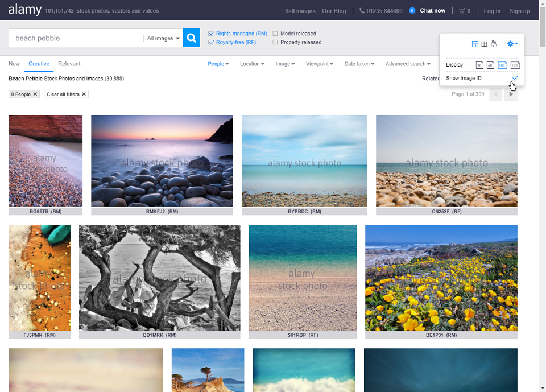Switch to the New tab
Screen dimensions: 546x392
(x=14, y=64)
